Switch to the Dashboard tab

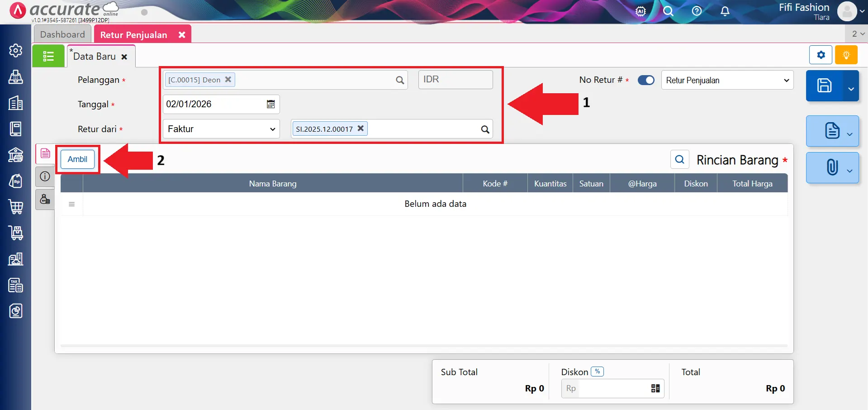(x=62, y=34)
